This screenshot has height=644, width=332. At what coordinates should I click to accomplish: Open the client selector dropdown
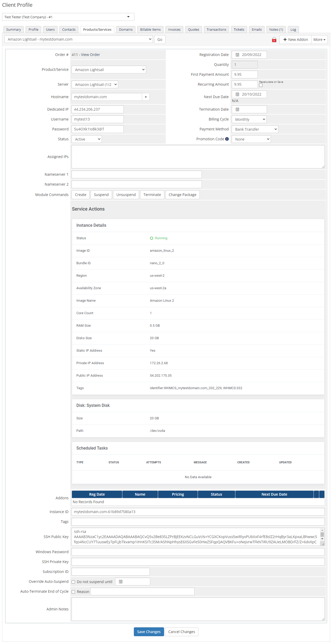point(68,17)
